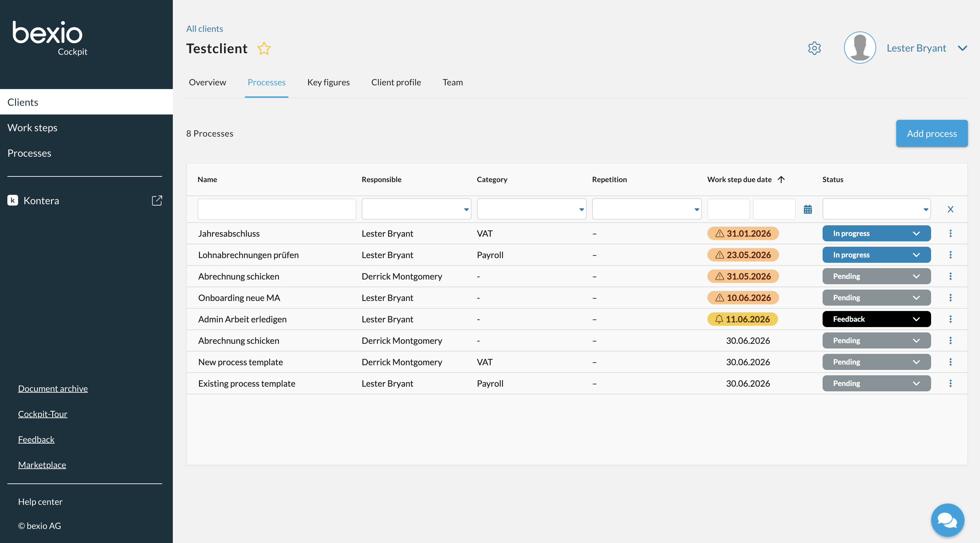
Task: Open the chat support bubble
Action: point(947,520)
